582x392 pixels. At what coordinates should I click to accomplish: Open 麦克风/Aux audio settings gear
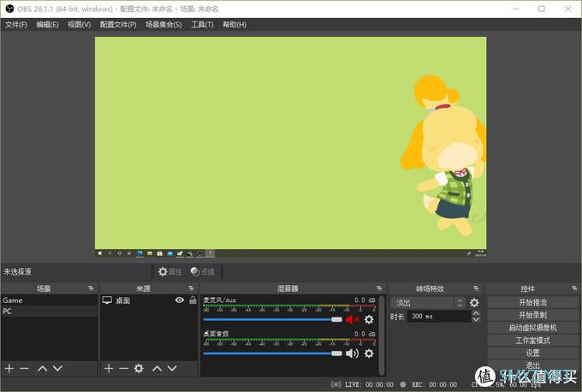pos(369,319)
